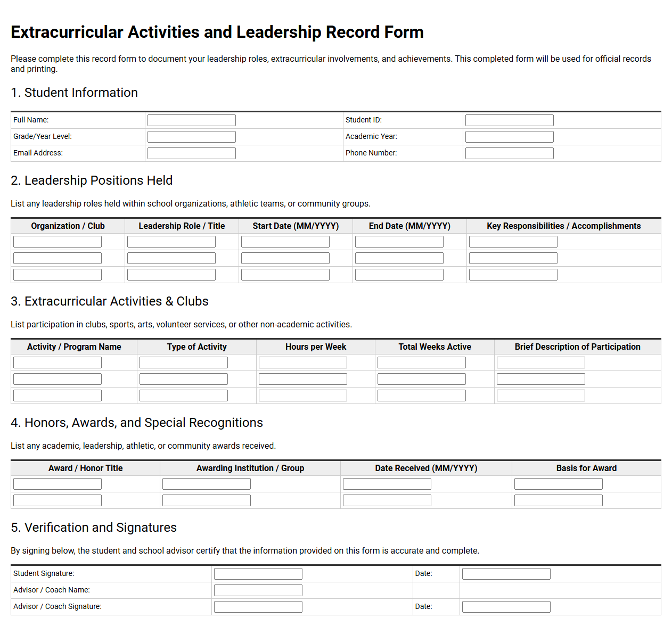Click third row Brief Description field
Screen dimensions: 672x626
tap(541, 396)
